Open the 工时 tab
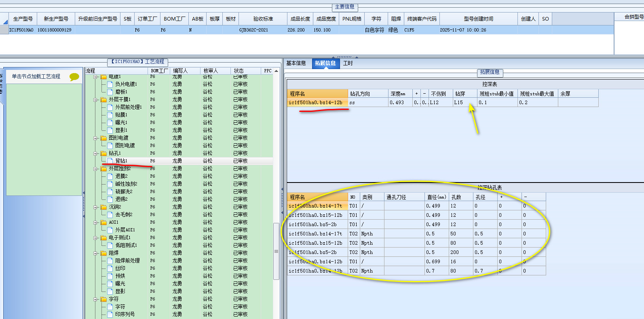 coord(348,63)
